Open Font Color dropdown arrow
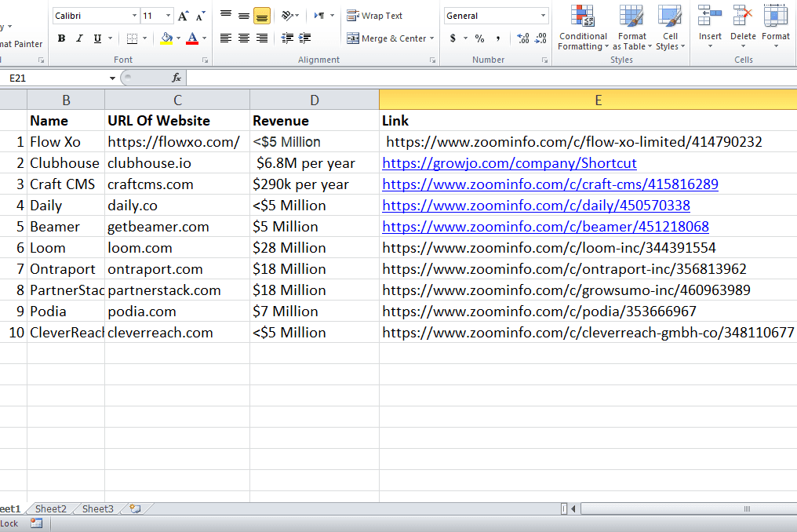The width and height of the screenshot is (797, 532). coord(204,38)
